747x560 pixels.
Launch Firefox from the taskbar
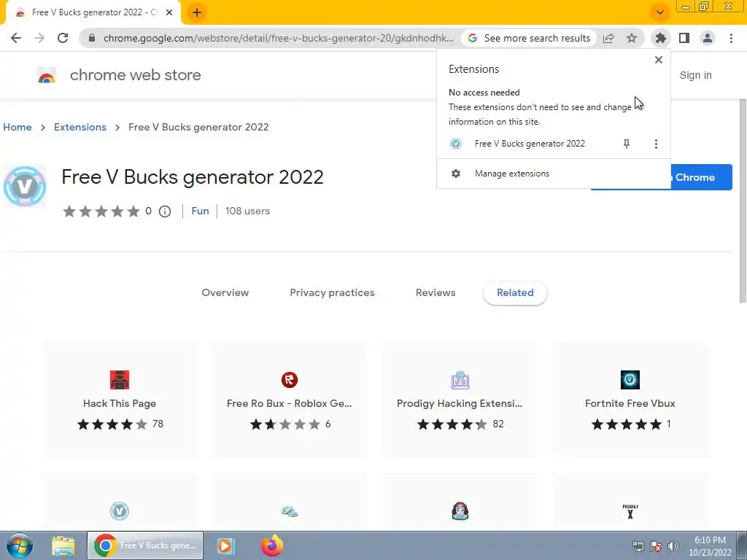(x=272, y=545)
